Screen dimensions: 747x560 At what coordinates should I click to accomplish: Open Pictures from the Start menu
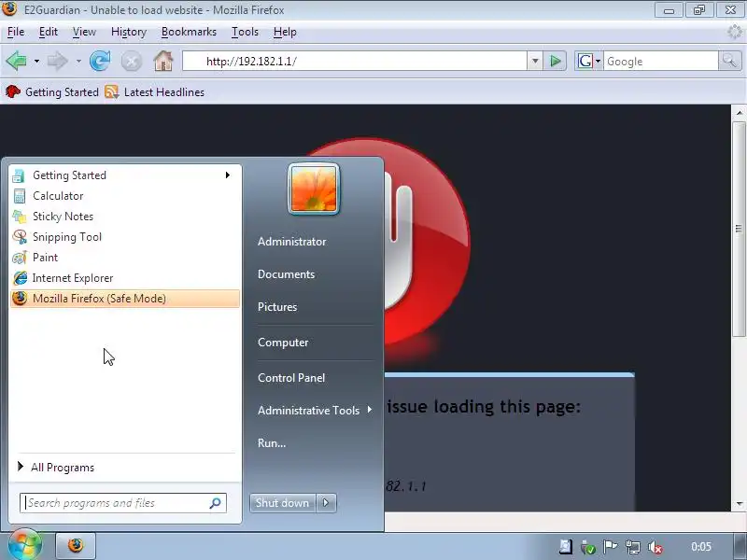(277, 307)
